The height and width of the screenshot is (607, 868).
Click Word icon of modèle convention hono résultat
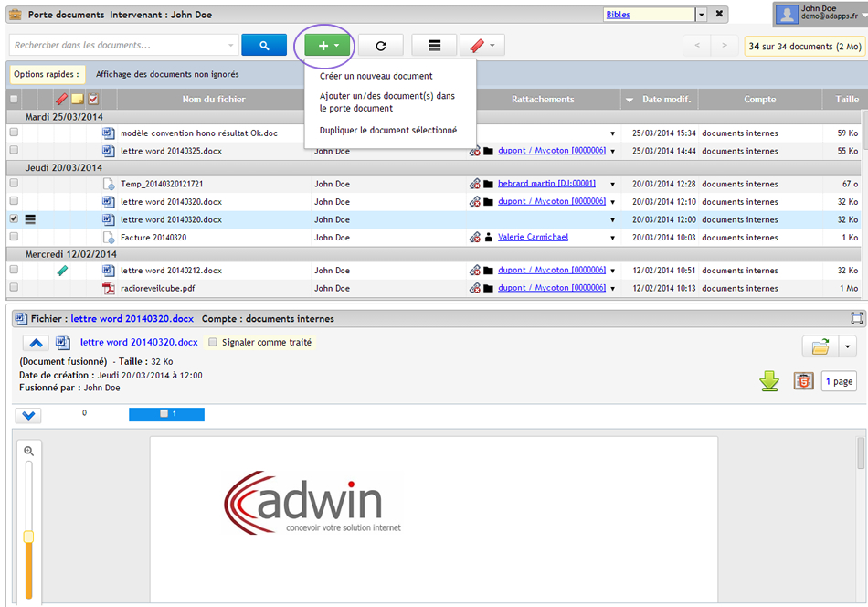(109, 133)
